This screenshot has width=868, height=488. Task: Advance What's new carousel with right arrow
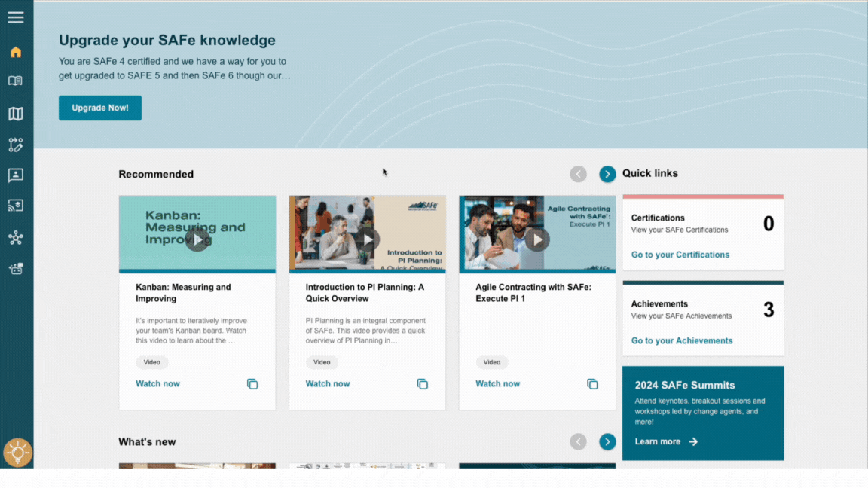(607, 441)
